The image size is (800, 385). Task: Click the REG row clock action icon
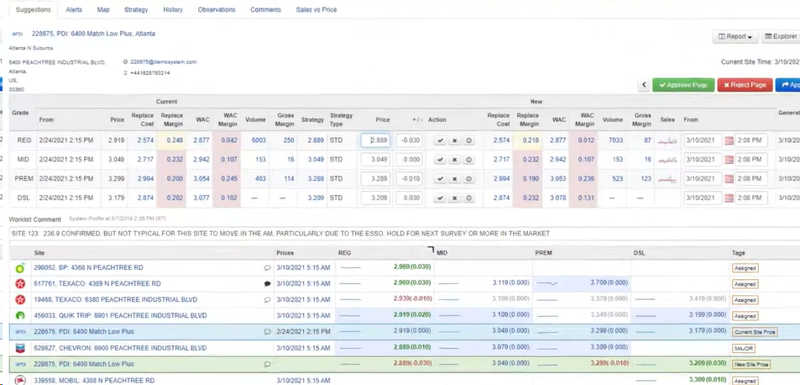coord(468,141)
